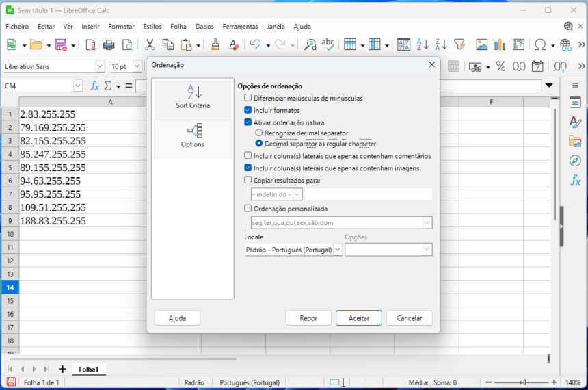Click the Copy icon
The image size is (588, 390).
tap(168, 45)
